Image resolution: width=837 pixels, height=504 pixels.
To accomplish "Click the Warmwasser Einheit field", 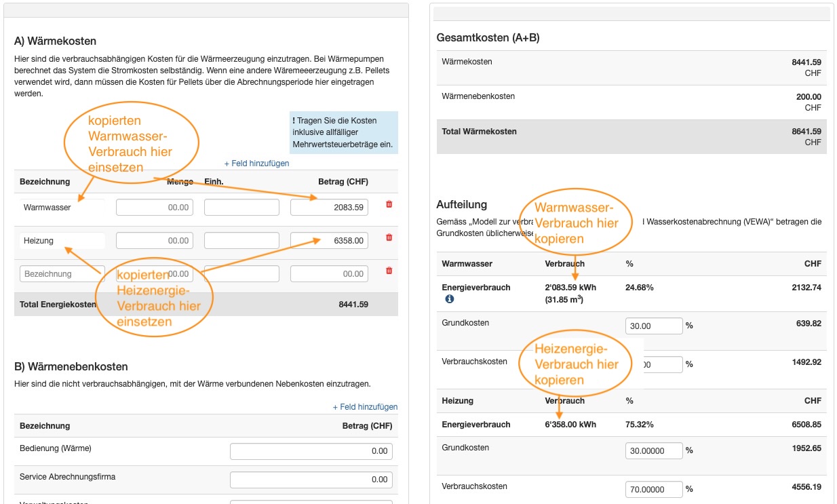I will coord(241,207).
